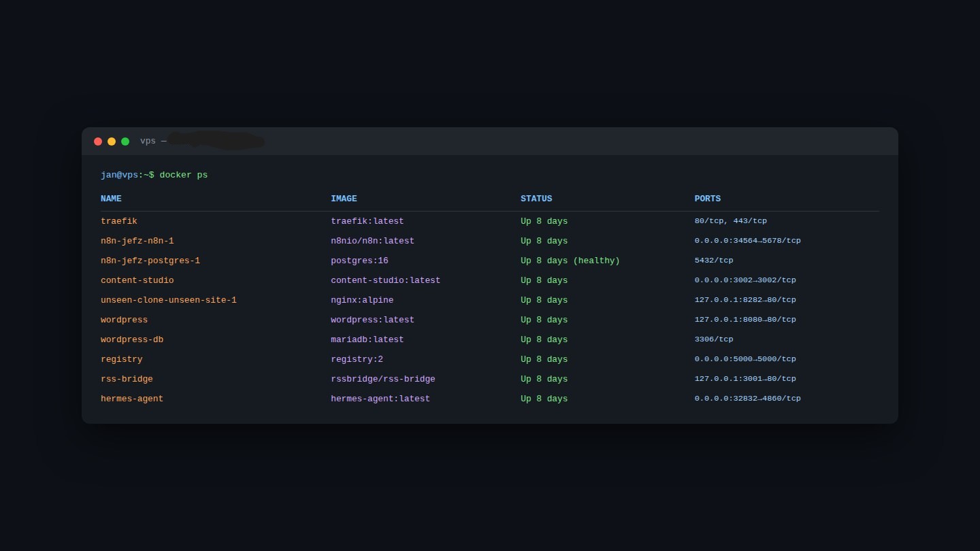This screenshot has width=980, height=551.
Task: Click the wordpress:latest image cell
Action: pos(373,320)
